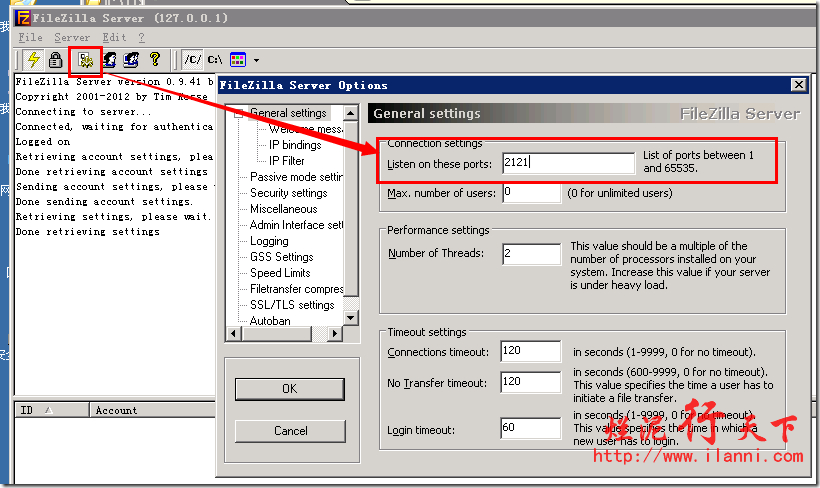
Task: Select Security settings tree item
Action: (x=289, y=193)
